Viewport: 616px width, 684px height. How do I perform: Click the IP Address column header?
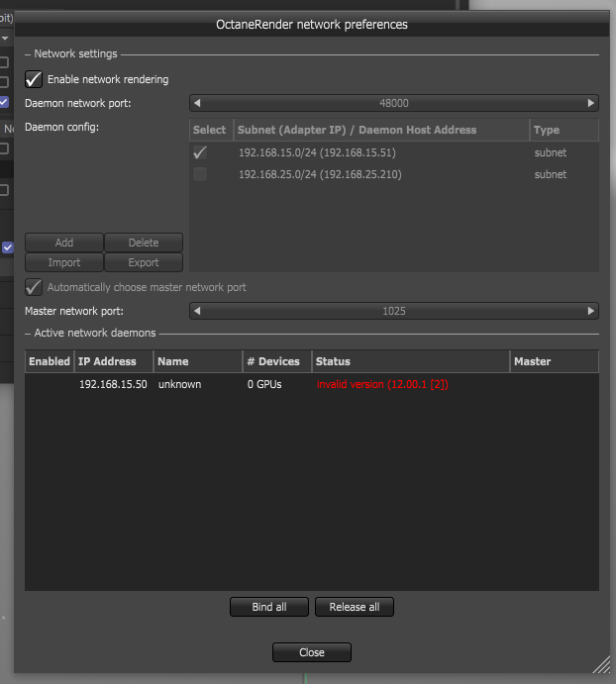pyautogui.click(x=114, y=361)
